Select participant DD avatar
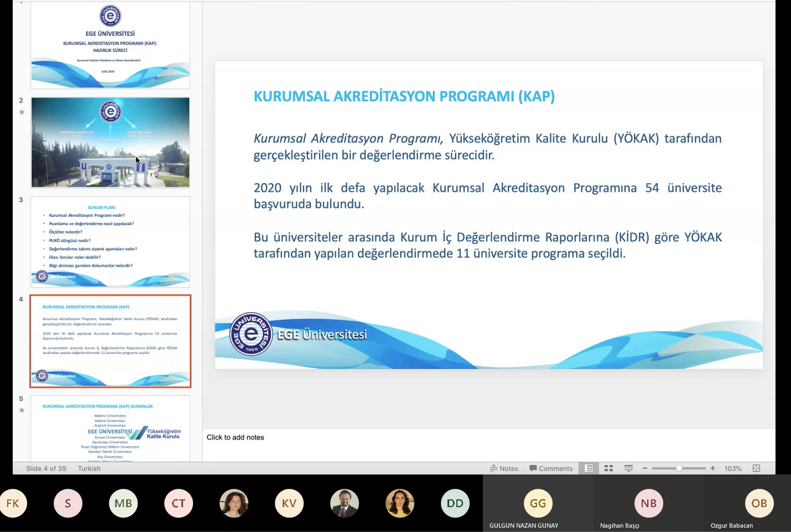This screenshot has height=532, width=791. pyautogui.click(x=455, y=503)
